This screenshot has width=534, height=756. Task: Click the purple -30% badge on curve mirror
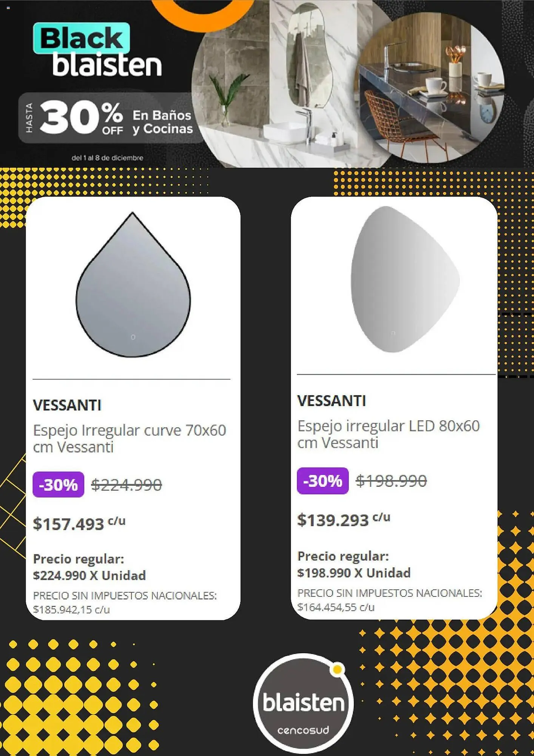pos(59,484)
